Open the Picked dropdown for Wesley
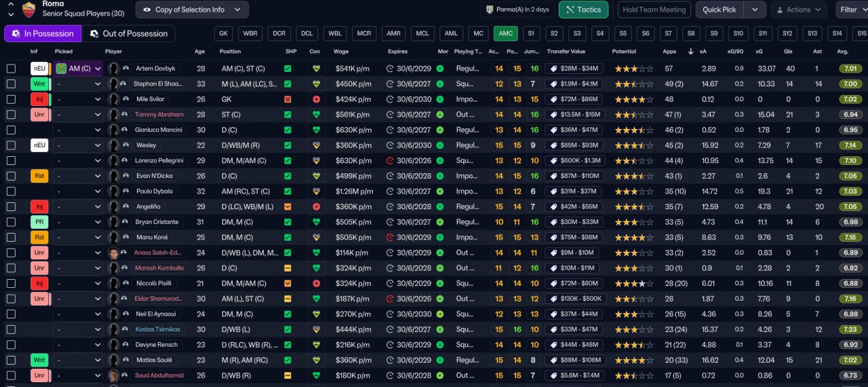The height and width of the screenshot is (387, 868). pos(79,145)
